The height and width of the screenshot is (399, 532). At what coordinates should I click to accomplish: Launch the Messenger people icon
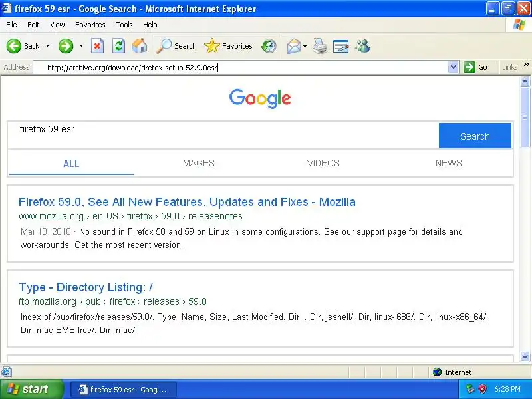[x=362, y=46]
